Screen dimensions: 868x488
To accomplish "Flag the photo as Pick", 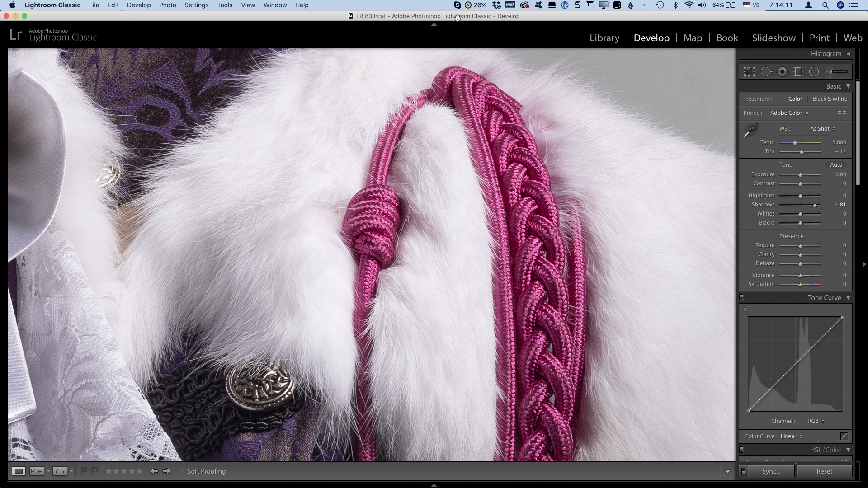I will 84,471.
